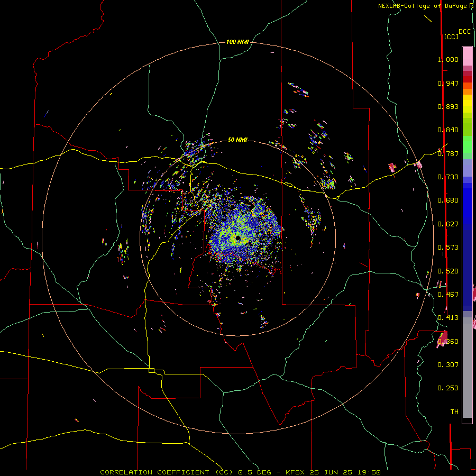The width and height of the screenshot is (476, 476).
Task: Click the 0.573 legend value
Action: [448, 248]
